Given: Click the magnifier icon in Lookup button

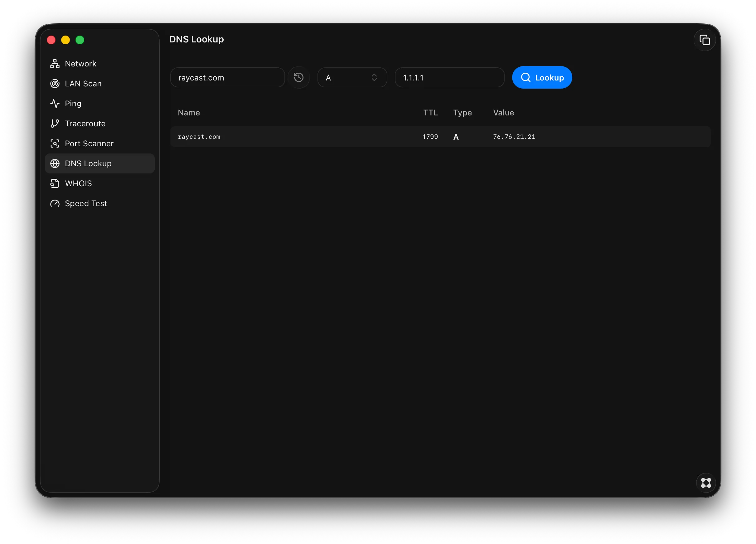Looking at the screenshot, I should [x=525, y=78].
